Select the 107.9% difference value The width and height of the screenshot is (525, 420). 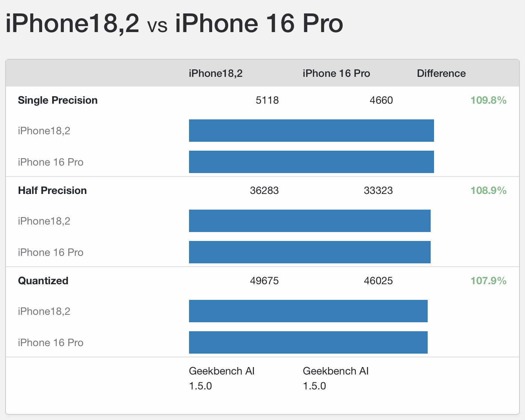(x=488, y=281)
